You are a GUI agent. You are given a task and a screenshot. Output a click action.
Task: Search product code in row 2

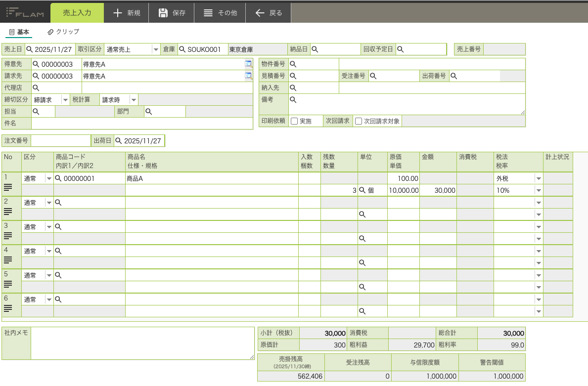pyautogui.click(x=58, y=203)
